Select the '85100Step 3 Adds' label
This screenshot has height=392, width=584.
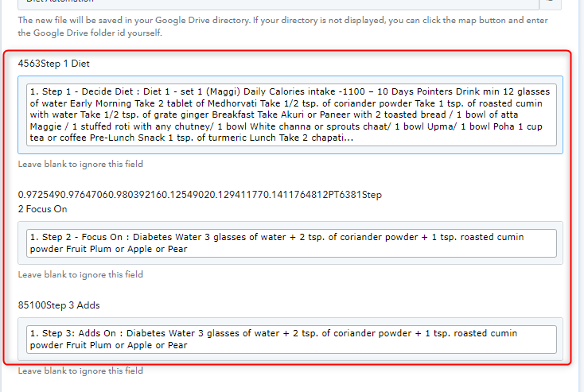(x=59, y=305)
